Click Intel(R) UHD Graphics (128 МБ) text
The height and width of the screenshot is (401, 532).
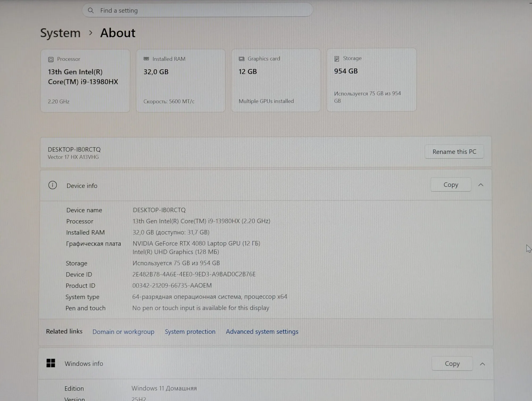176,252
